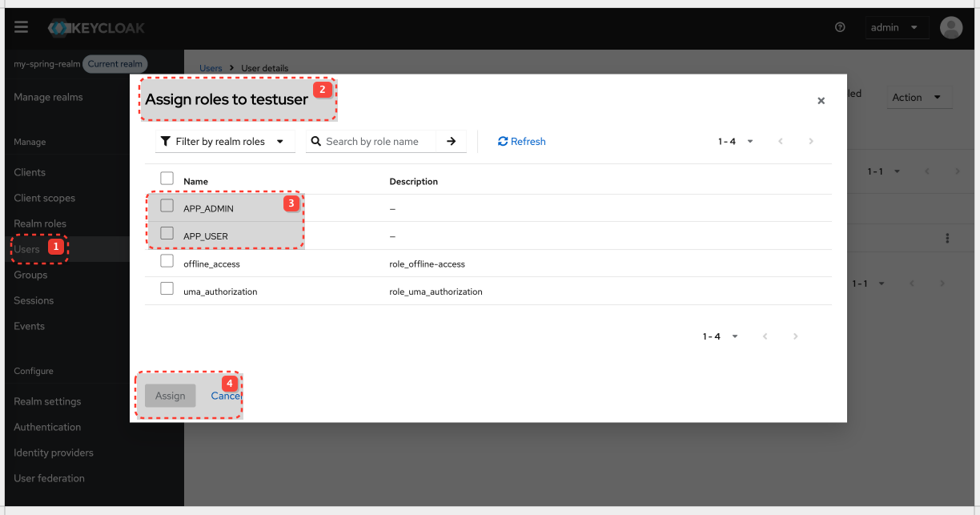The width and height of the screenshot is (980, 515).
Task: Click the Keycloak logo
Action: pos(96,26)
